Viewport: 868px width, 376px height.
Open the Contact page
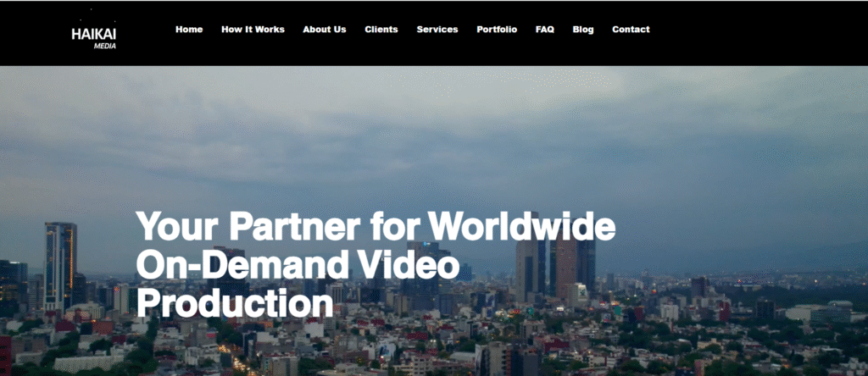pyautogui.click(x=631, y=30)
